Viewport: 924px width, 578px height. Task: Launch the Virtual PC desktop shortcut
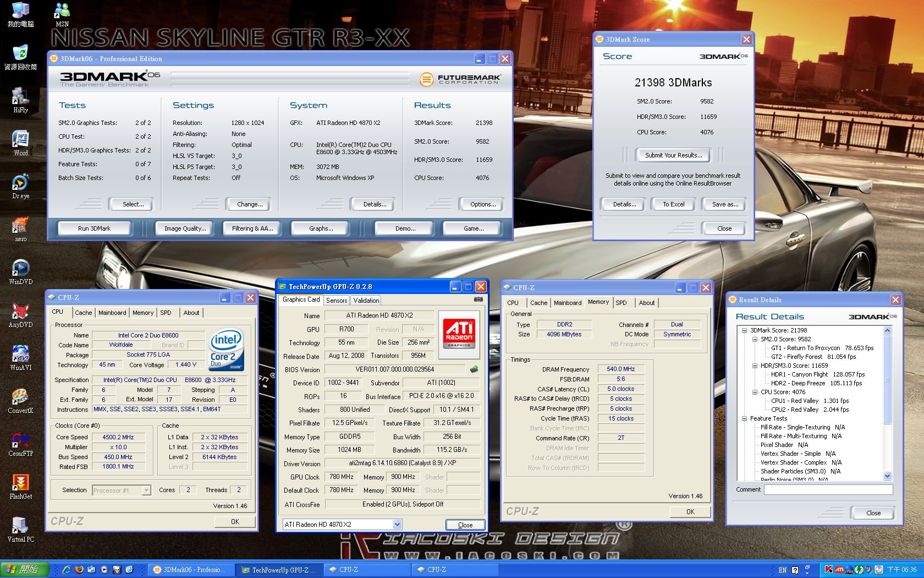click(20, 530)
